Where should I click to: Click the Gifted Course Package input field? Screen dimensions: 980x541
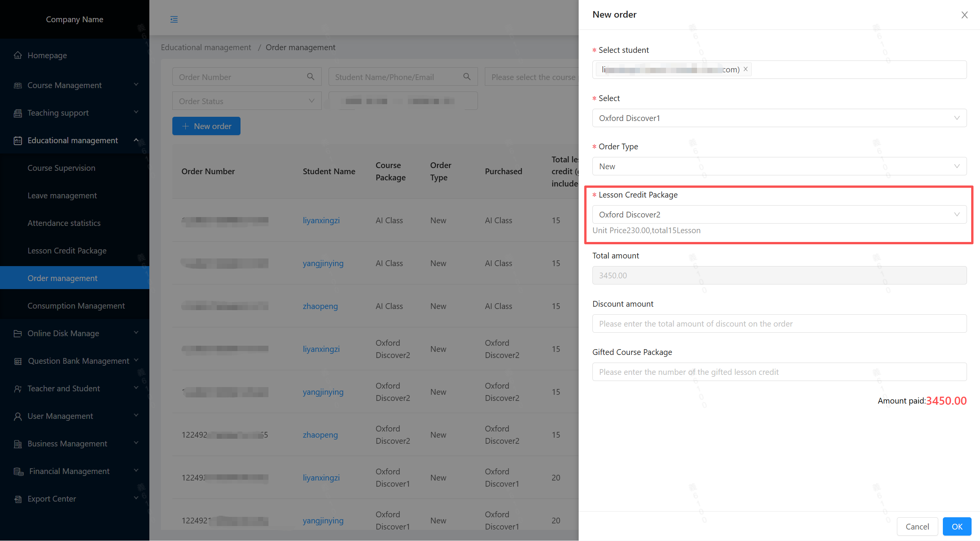pos(779,372)
